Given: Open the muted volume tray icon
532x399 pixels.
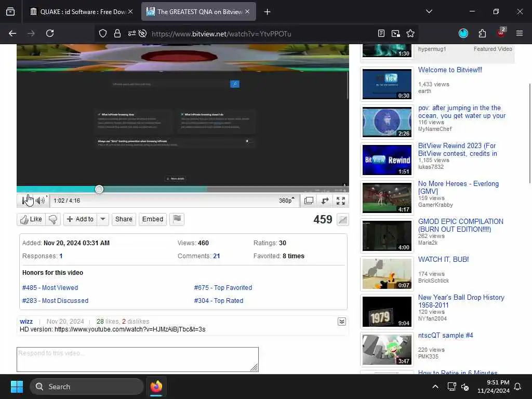Looking at the screenshot, I should pyautogui.click(x=465, y=387).
